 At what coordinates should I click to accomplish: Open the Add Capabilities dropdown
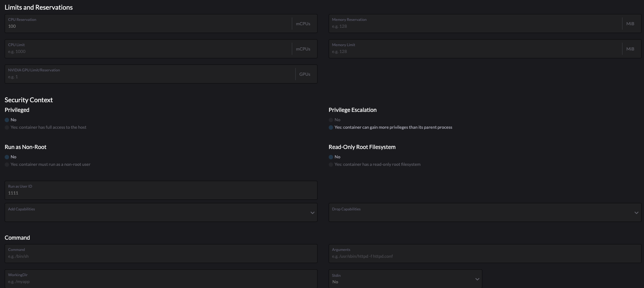click(x=312, y=213)
